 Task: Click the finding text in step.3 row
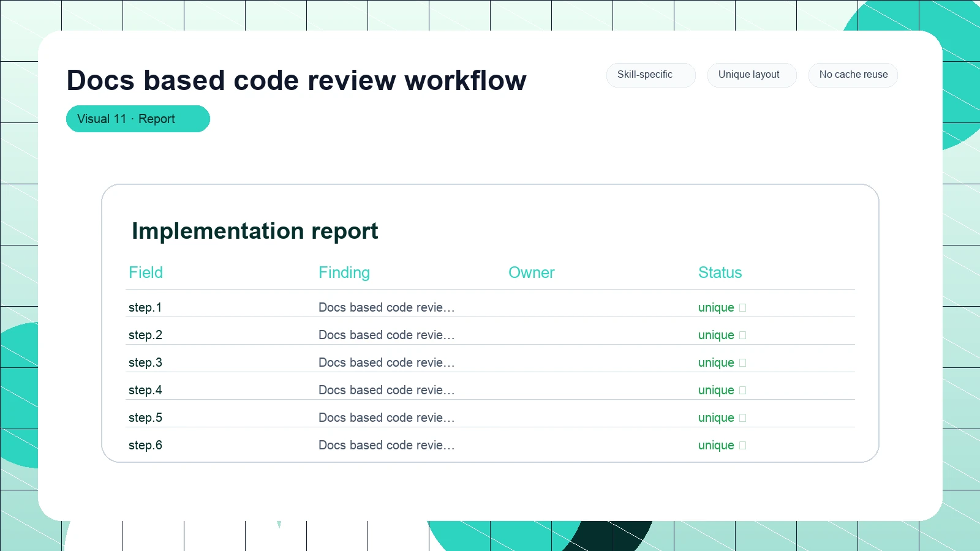[386, 362]
